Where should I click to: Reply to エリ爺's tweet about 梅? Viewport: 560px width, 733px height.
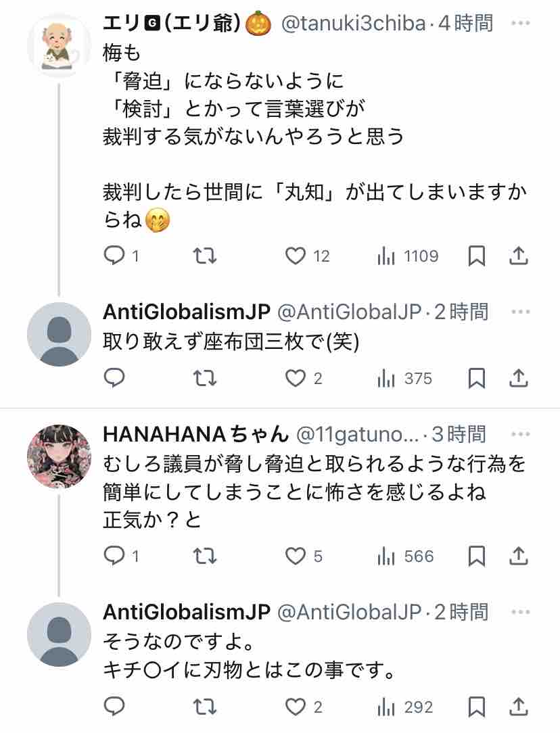[x=114, y=256]
